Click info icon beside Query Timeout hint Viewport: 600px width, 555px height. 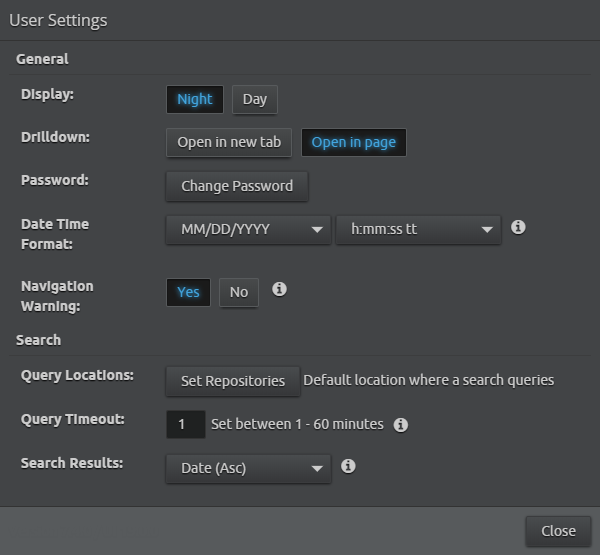(401, 425)
